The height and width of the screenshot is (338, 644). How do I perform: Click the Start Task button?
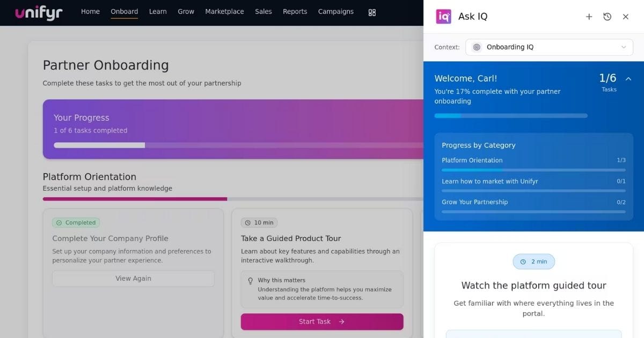click(x=322, y=321)
